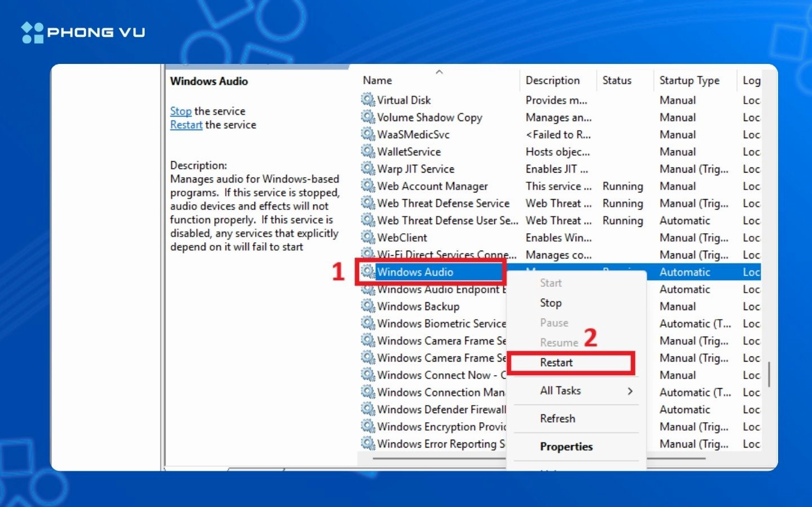This screenshot has width=812, height=507.
Task: Select the Warp JIT Service row
Action: coord(560,169)
